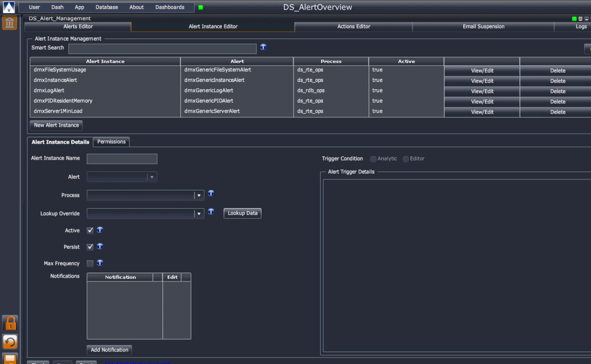Click the dmxGenericPIDAlert cell
Screen dimensions: 591x364
coord(209,101)
